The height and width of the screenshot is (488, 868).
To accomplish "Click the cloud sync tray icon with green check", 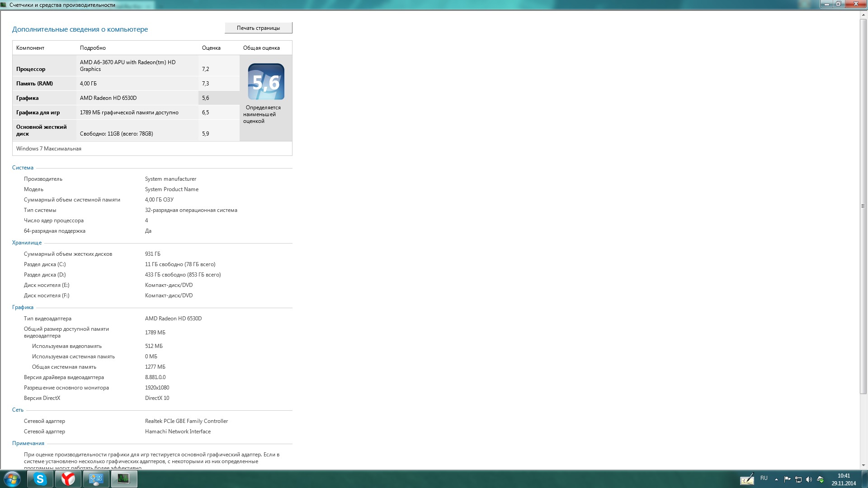I will [821, 479].
